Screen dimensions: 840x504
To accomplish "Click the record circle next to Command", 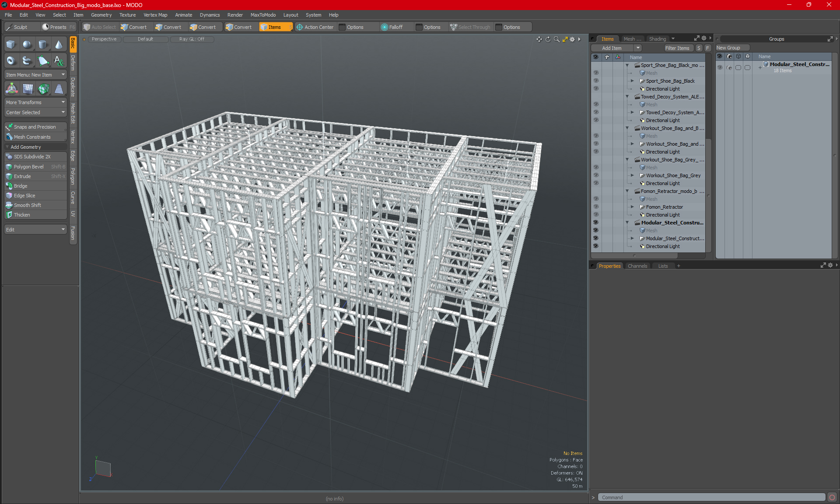I will (832, 497).
